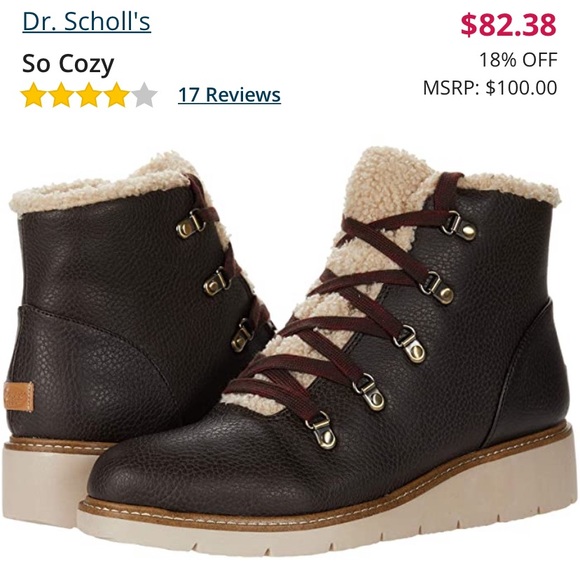Click the MSRP: $100.00 text
The width and height of the screenshot is (580, 580).
coord(490,88)
